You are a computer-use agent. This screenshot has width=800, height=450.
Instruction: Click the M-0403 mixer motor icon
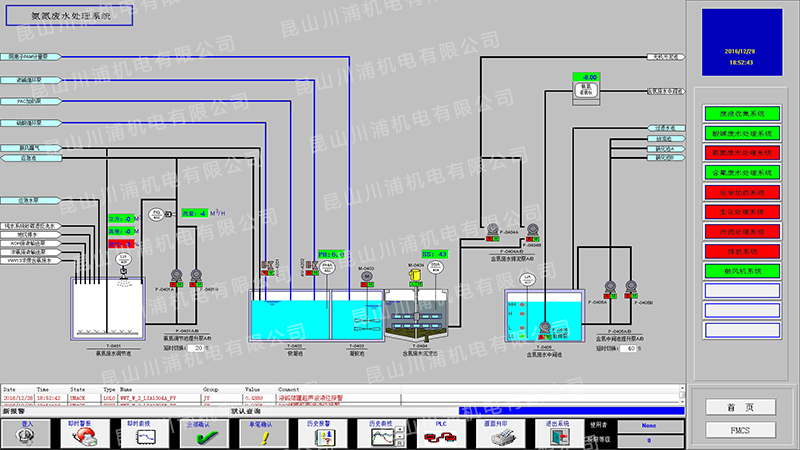click(x=366, y=275)
